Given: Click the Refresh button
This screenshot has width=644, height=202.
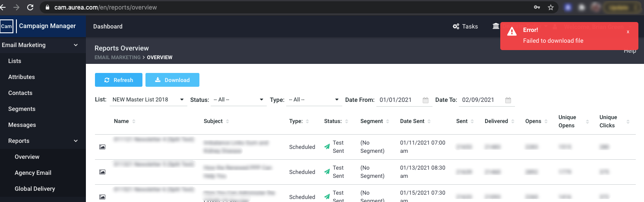Looking at the screenshot, I should [119, 80].
